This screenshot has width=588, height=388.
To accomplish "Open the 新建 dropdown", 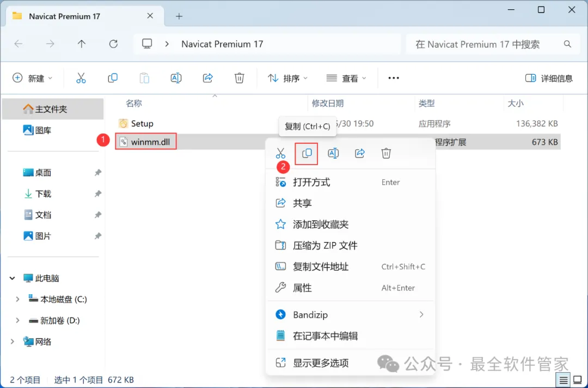I will pos(32,78).
